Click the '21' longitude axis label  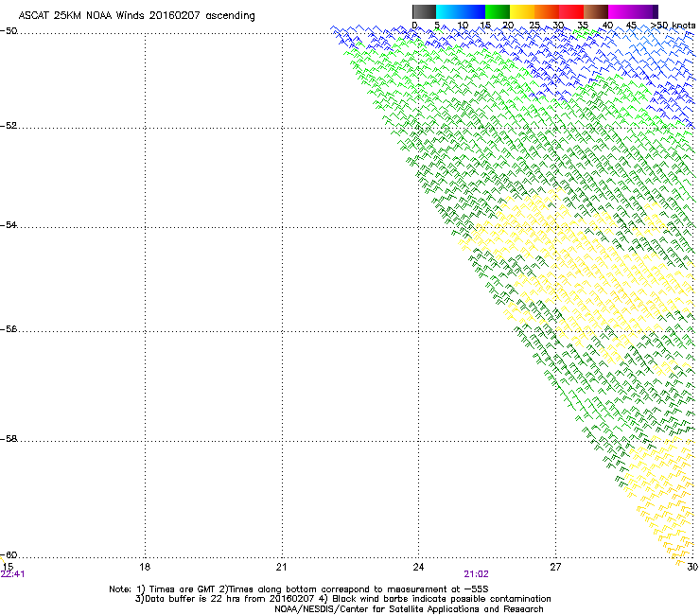point(281,567)
